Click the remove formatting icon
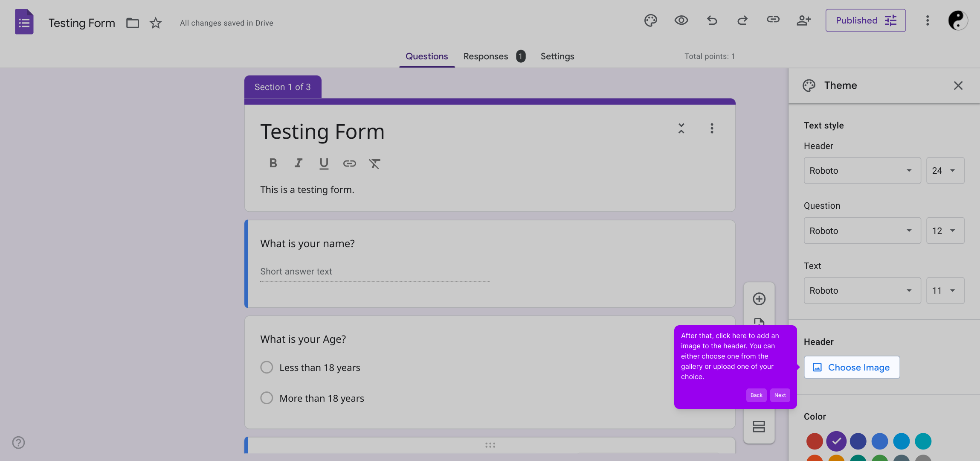 coord(374,163)
